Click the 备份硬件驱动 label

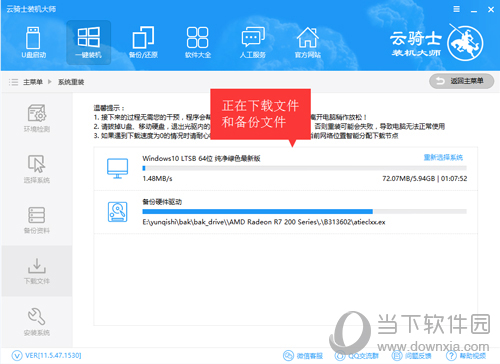click(x=162, y=202)
